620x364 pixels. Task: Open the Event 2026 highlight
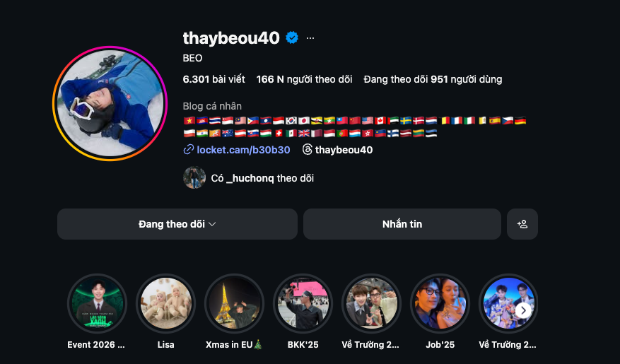(96, 303)
